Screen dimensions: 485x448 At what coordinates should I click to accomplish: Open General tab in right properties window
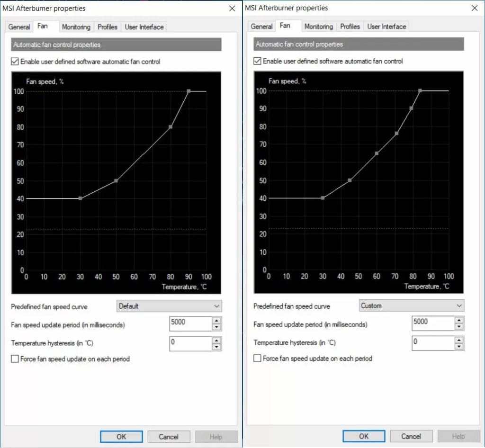(261, 26)
